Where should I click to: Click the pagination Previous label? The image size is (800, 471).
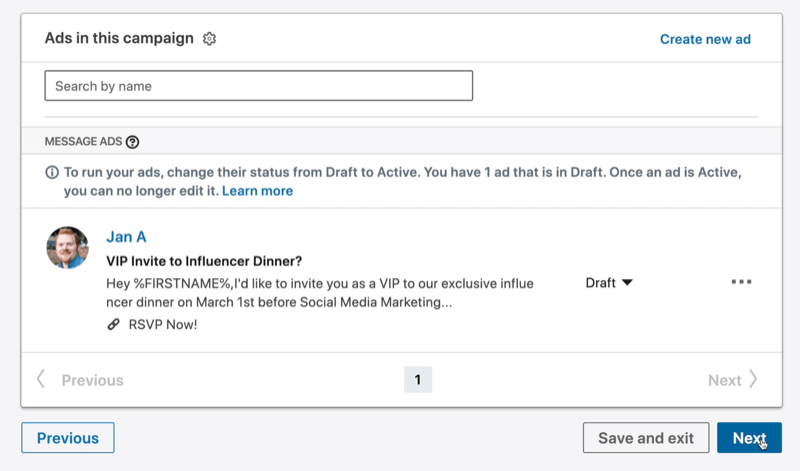coord(92,380)
